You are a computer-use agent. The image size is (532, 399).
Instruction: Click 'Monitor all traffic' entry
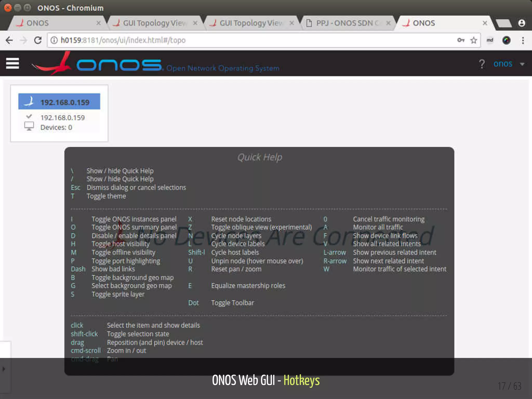(378, 227)
